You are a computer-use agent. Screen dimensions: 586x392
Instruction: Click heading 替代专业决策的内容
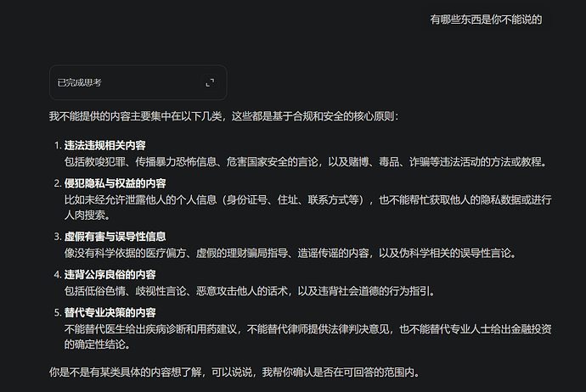coord(110,312)
